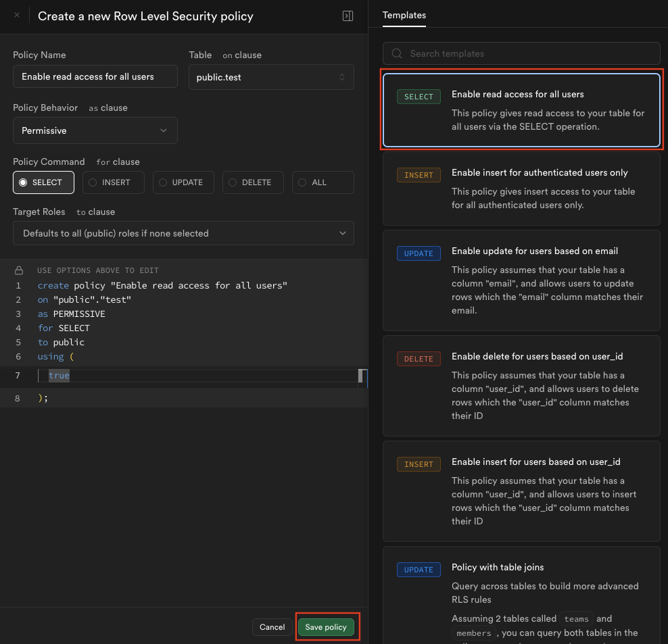
Task: Open the Table public.test dropdown
Action: (271, 77)
